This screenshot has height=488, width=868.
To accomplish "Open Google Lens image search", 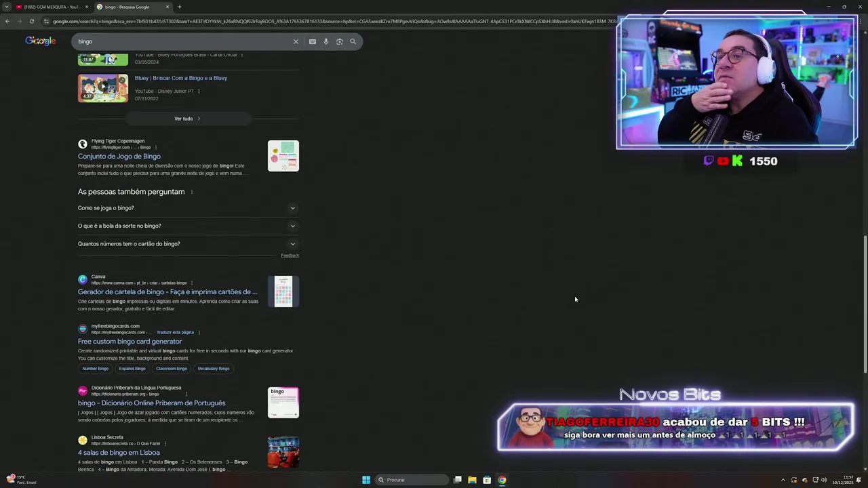I will [340, 41].
